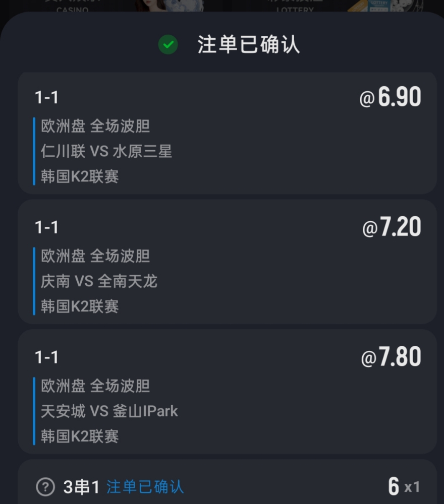Open the 庆南 VS 全南天龙 match
The width and height of the screenshot is (444, 504).
tap(99, 281)
